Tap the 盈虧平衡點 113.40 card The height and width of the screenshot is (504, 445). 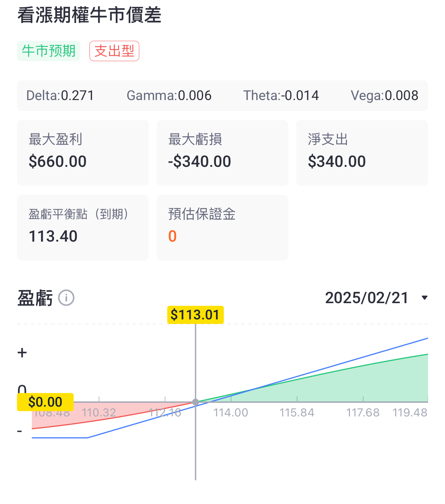(83, 227)
